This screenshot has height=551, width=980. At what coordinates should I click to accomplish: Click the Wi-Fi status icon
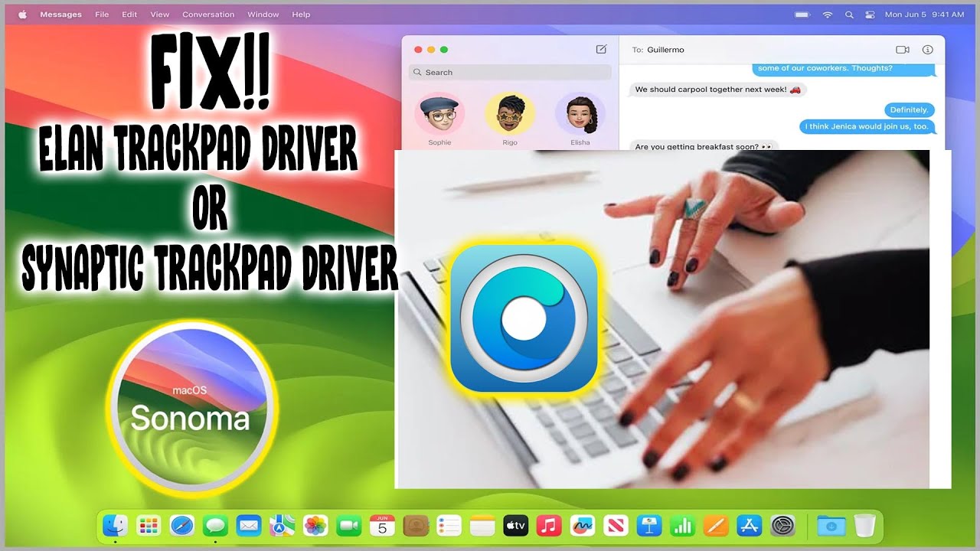(827, 14)
